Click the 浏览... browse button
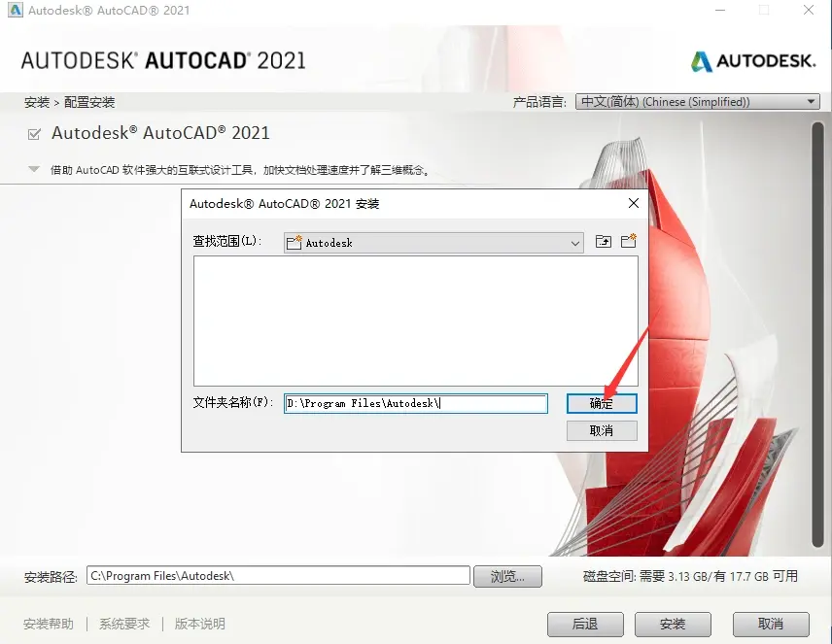Viewport: 832px width, 644px height. [507, 576]
